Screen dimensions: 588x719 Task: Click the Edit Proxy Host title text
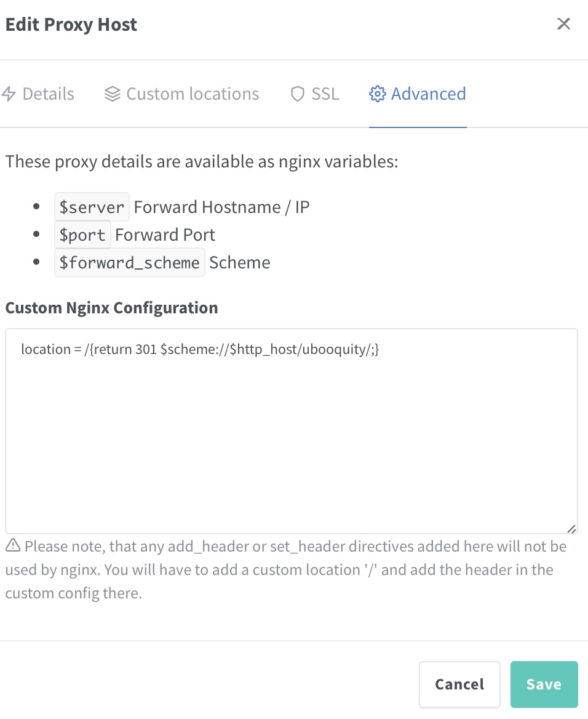click(71, 25)
